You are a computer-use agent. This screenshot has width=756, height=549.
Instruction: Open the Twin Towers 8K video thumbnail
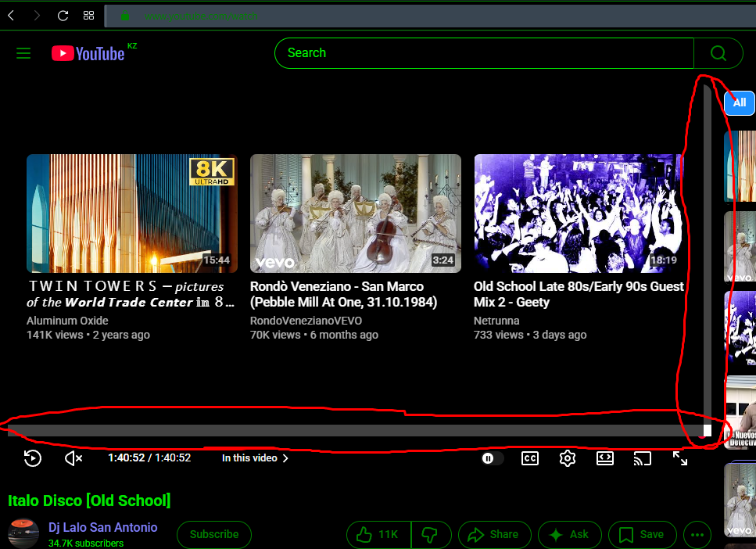click(131, 213)
